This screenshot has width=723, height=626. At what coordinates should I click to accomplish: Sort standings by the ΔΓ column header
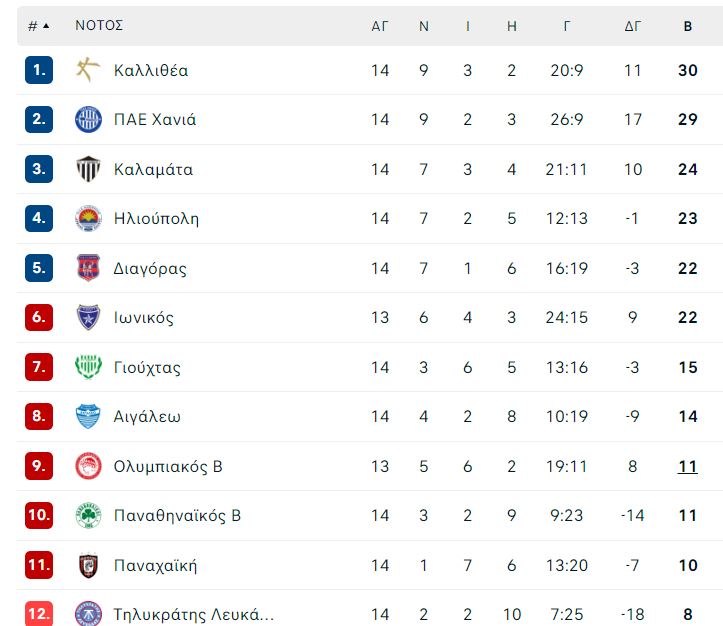click(633, 26)
